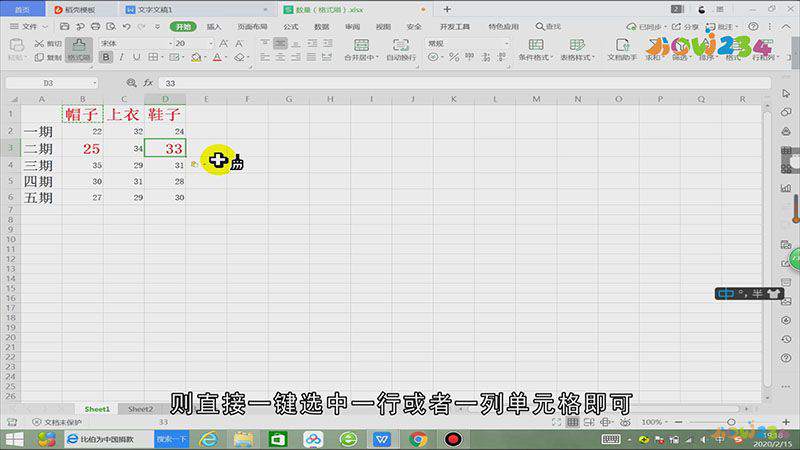Viewport: 800px width, 450px height.
Task: Switch to the 文字文稿1 document tab
Action: click(155, 10)
